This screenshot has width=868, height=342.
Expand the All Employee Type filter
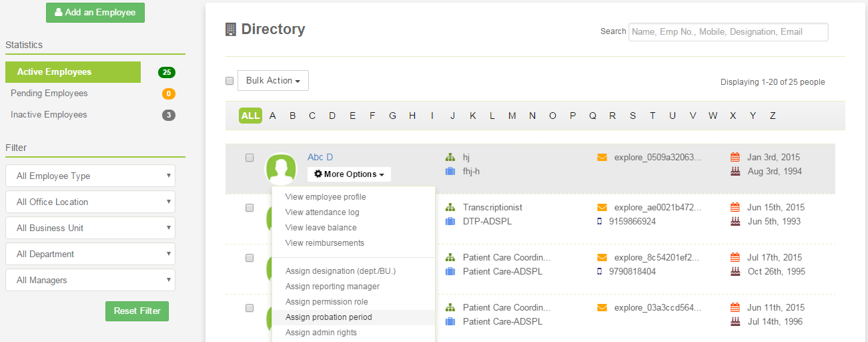90,176
